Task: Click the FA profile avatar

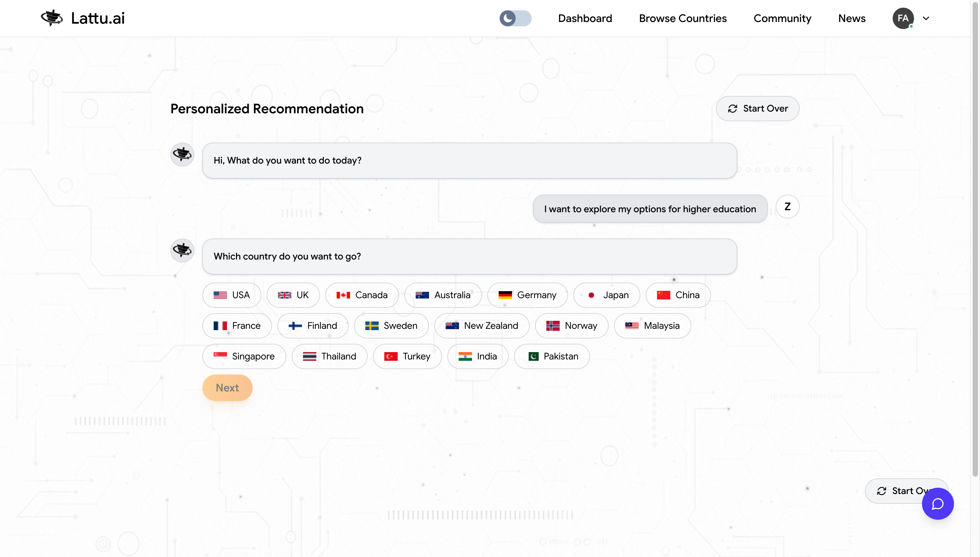Action: [x=903, y=18]
